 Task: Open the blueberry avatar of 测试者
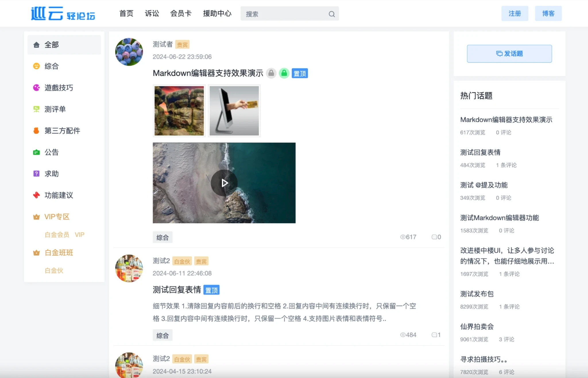click(x=129, y=52)
